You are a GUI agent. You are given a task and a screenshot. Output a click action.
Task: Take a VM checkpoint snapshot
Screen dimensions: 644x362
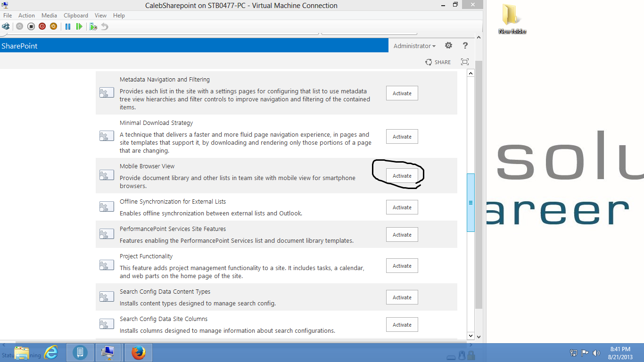tap(93, 26)
